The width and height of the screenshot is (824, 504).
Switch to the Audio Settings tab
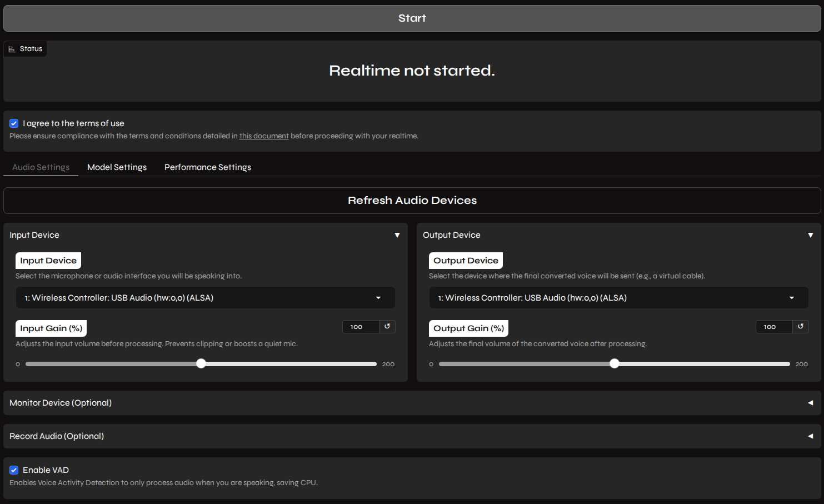(41, 167)
